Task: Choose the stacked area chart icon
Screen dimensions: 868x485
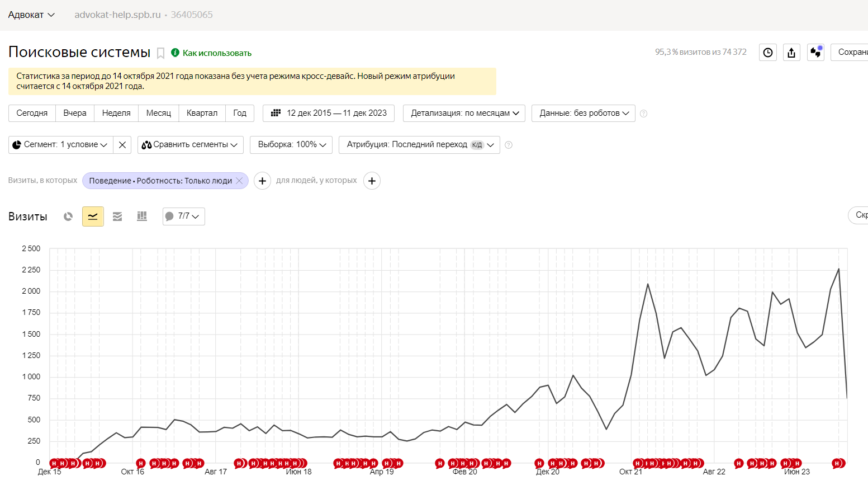Action: click(117, 216)
